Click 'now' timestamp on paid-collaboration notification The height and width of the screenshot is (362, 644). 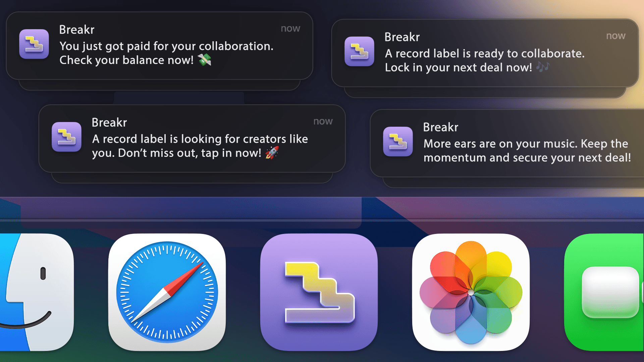pyautogui.click(x=290, y=29)
